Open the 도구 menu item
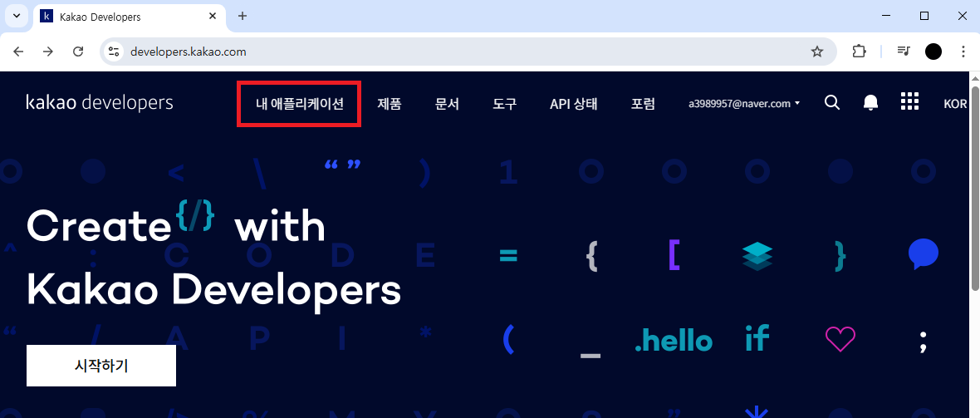The width and height of the screenshot is (980, 418). pos(504,104)
